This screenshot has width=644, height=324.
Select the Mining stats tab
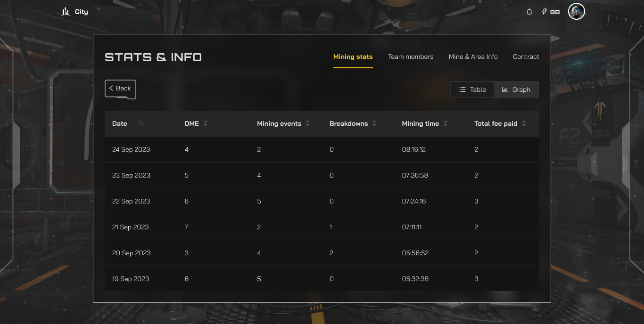point(353,57)
